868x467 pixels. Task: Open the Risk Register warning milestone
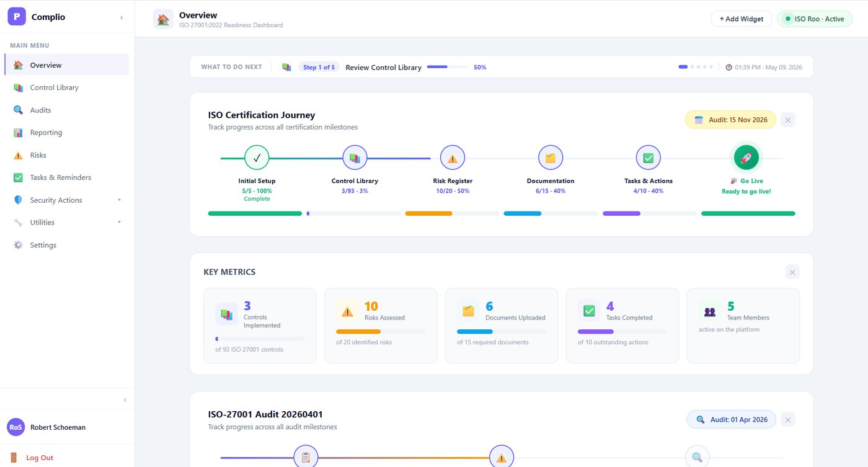[453, 158]
